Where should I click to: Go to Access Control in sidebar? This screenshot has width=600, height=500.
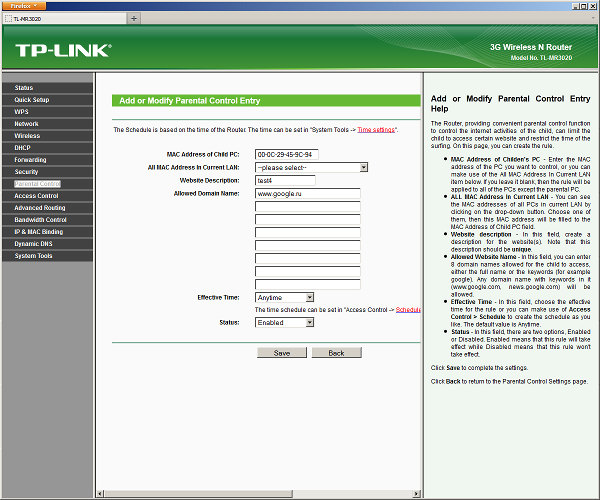[47, 196]
